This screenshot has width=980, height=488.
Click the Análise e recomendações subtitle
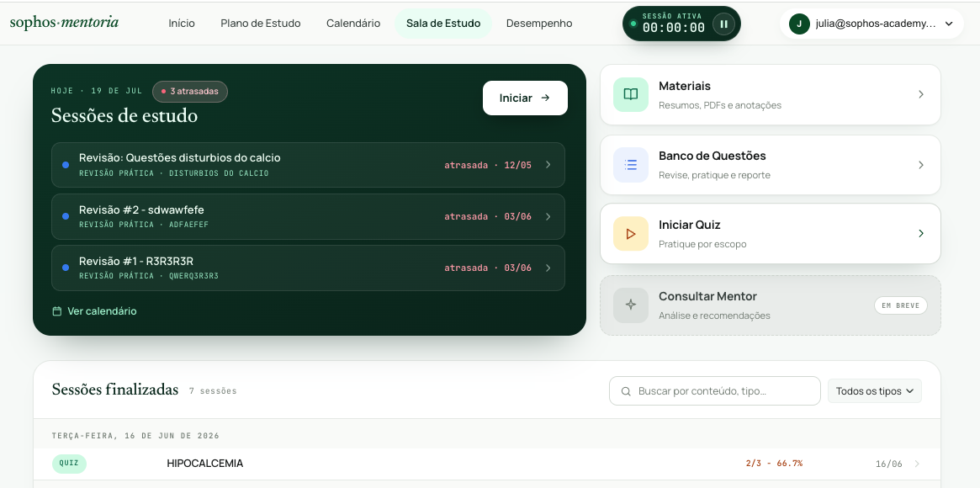[714, 316]
